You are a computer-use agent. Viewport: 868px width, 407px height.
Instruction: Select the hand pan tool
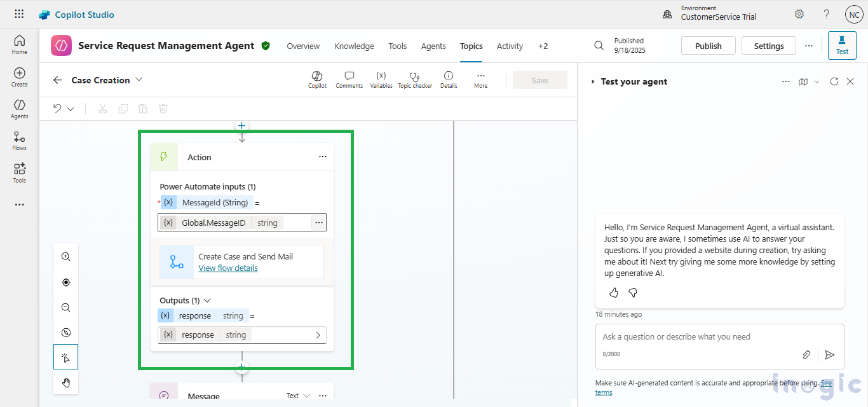[66, 382]
